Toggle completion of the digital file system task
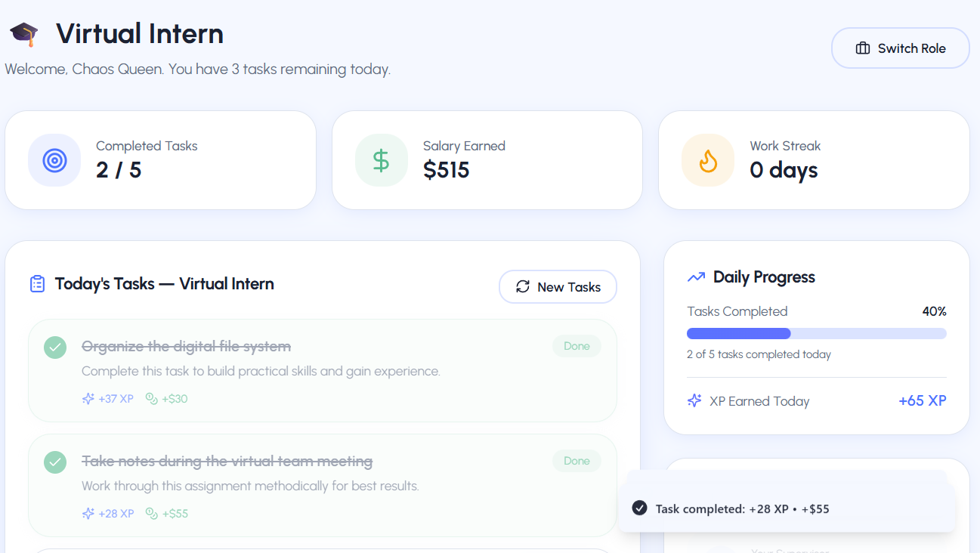Viewport: 980px width, 553px height. 54,347
